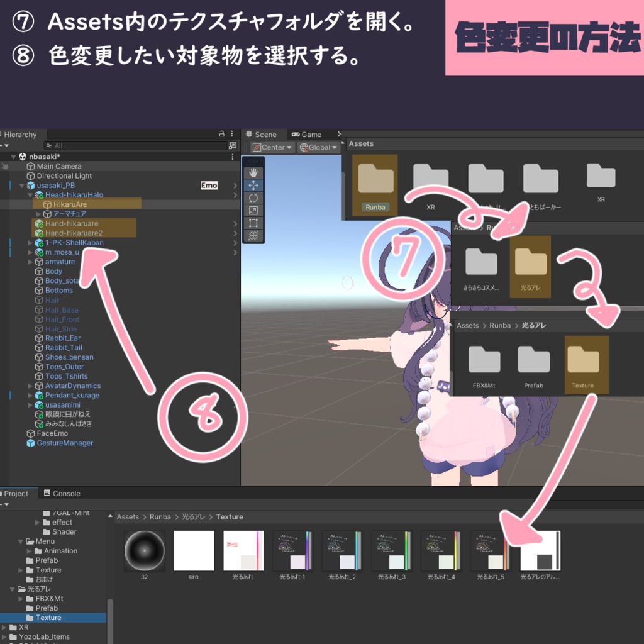Select the Move tool in the Scene toolbar
The image size is (644, 644).
point(252,186)
